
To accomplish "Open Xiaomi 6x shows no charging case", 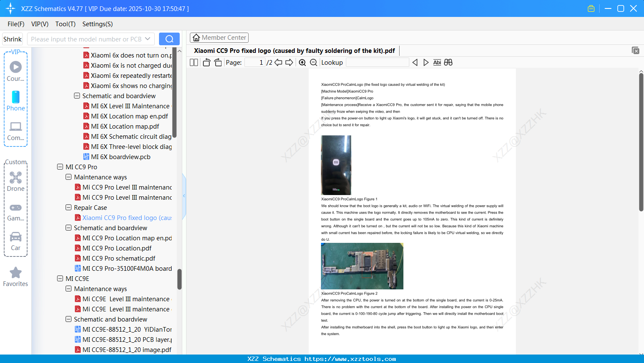I will (x=128, y=86).
